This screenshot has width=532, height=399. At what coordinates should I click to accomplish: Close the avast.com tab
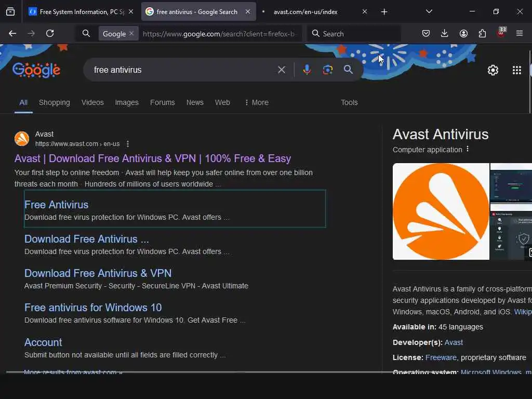365,11
